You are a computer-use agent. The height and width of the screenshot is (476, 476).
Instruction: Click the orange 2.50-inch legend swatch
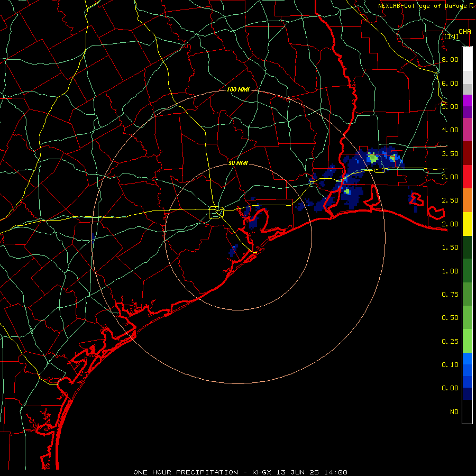[x=467, y=200]
